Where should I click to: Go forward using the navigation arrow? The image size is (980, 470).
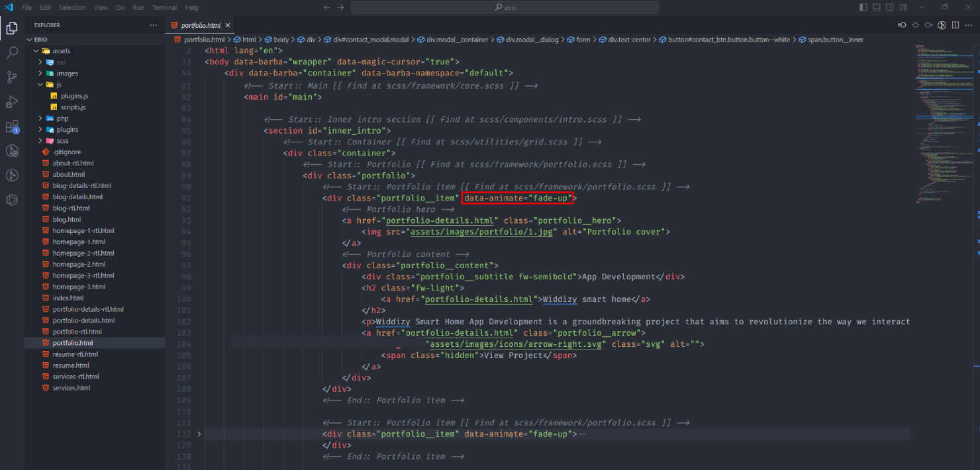(x=340, y=7)
